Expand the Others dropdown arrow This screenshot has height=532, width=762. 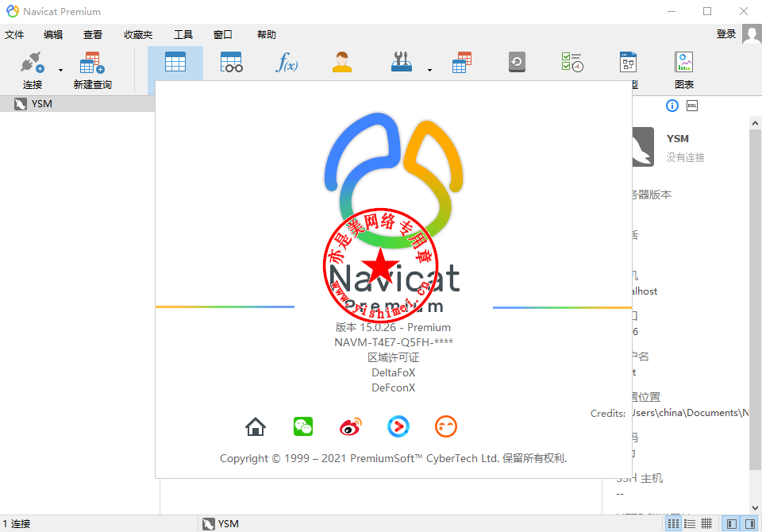pyautogui.click(x=429, y=70)
